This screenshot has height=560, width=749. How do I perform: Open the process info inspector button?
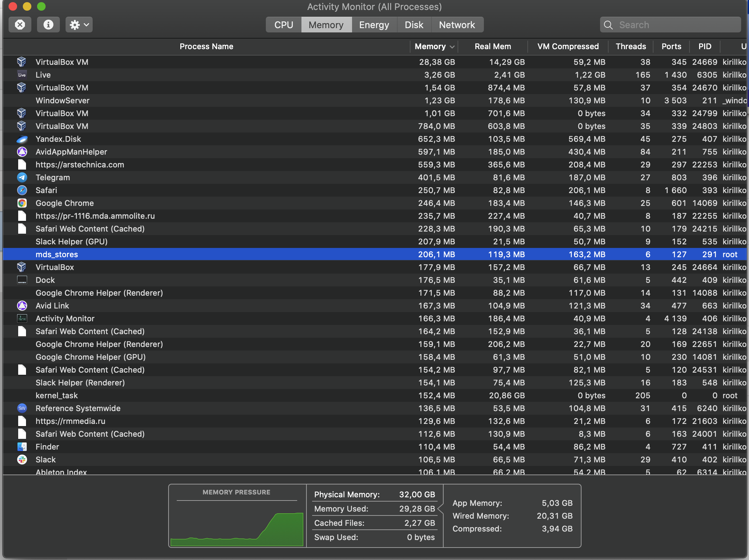(x=48, y=25)
